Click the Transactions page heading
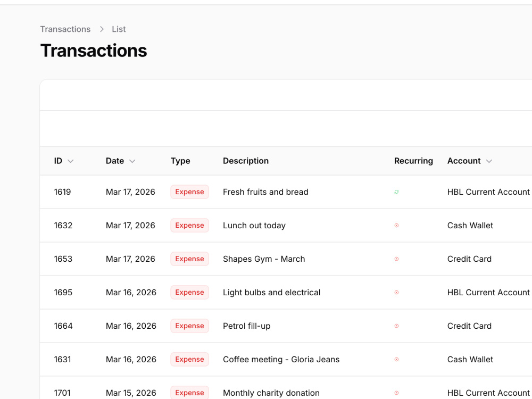This screenshot has width=532, height=399. pyautogui.click(x=94, y=51)
